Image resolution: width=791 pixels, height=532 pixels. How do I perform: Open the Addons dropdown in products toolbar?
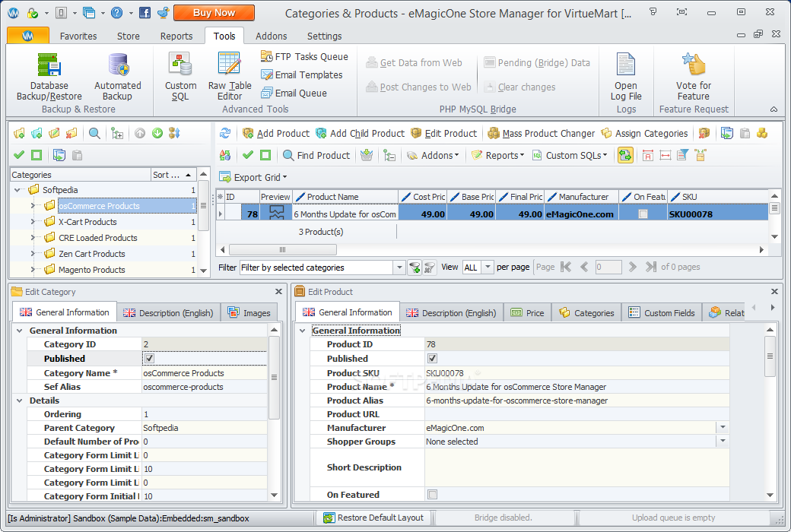click(433, 155)
